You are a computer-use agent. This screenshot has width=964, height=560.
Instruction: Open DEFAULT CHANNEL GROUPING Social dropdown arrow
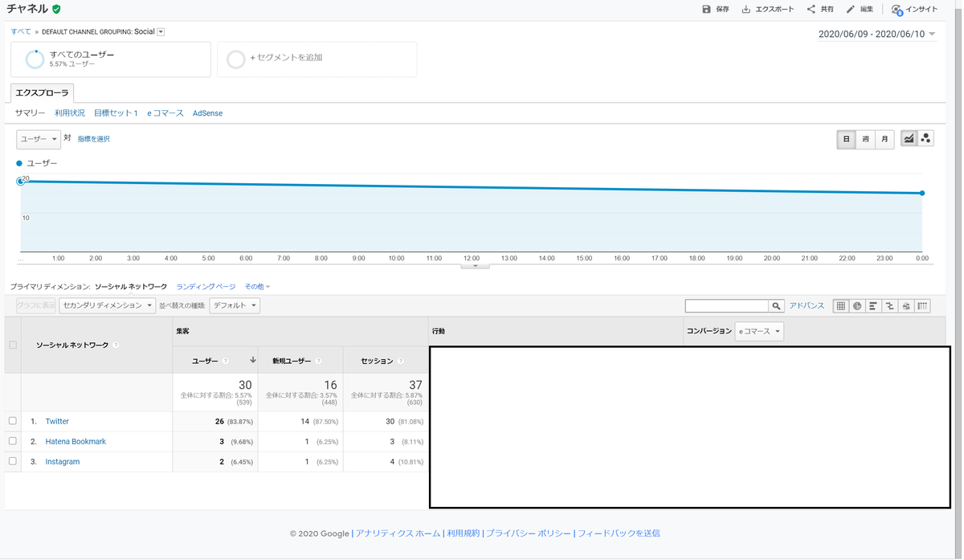tap(161, 32)
